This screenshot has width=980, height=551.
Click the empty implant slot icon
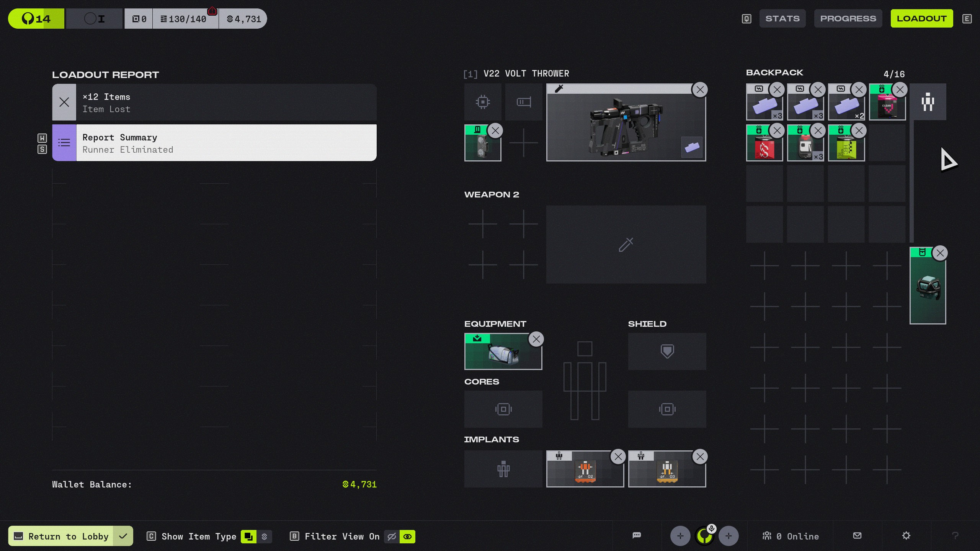(x=503, y=469)
